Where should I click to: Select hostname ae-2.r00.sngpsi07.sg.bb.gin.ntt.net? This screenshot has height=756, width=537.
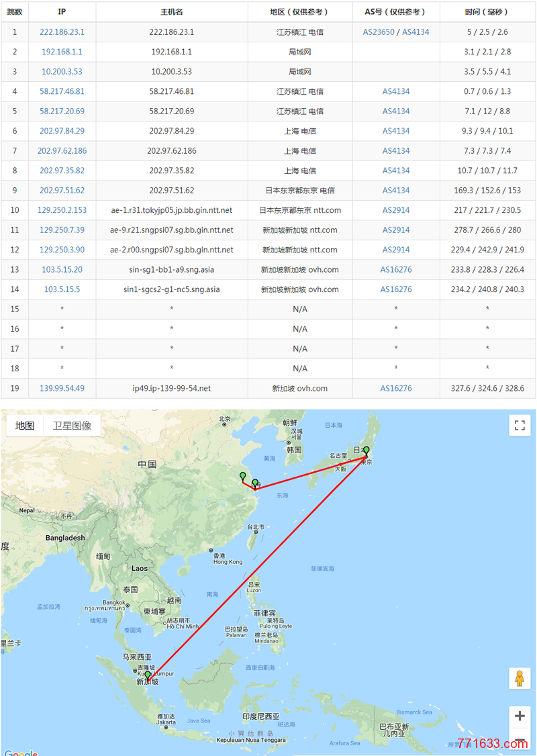point(172,250)
